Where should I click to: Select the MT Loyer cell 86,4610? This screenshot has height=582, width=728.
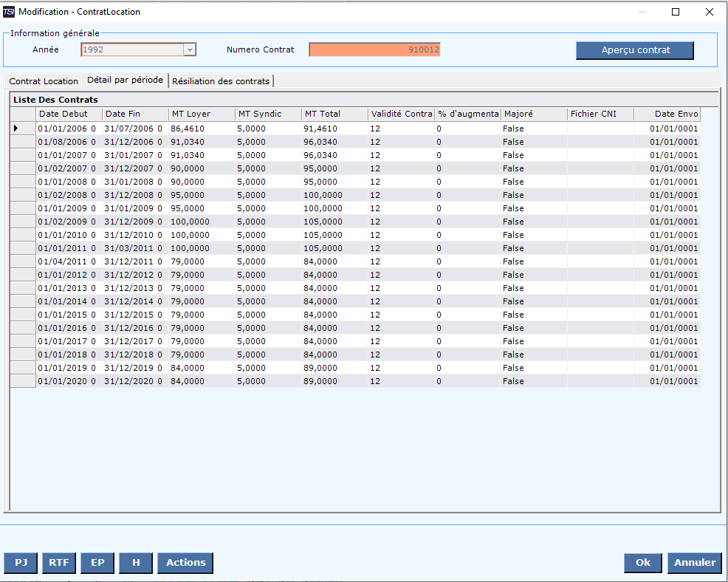(x=202, y=129)
